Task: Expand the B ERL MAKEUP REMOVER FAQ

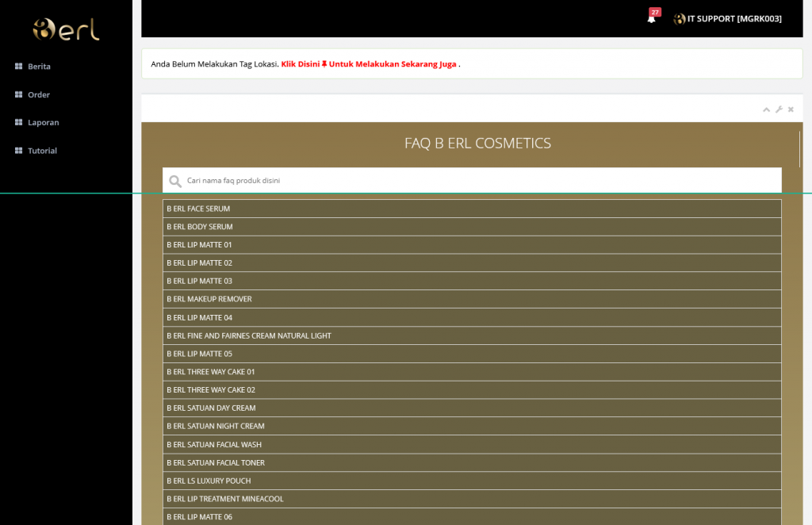Action: pos(472,299)
